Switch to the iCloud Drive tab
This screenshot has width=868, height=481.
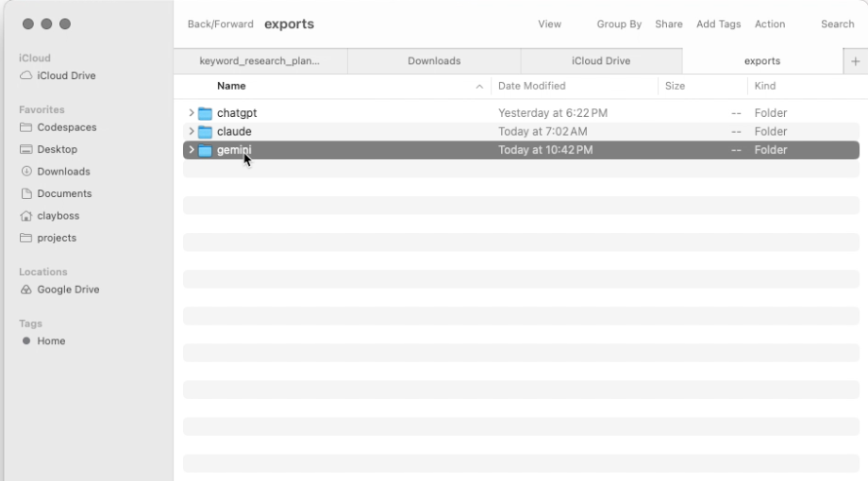(x=601, y=61)
